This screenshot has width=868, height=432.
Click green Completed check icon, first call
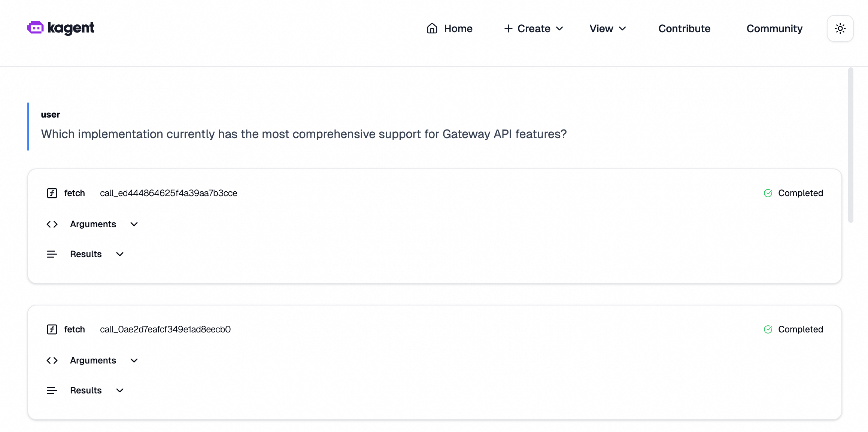[x=768, y=193]
